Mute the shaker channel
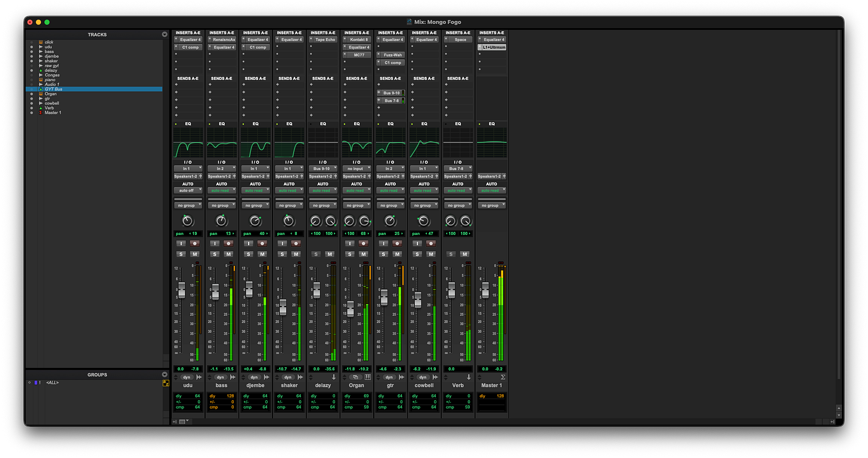Screen dimensions: 868x458 click(x=296, y=254)
